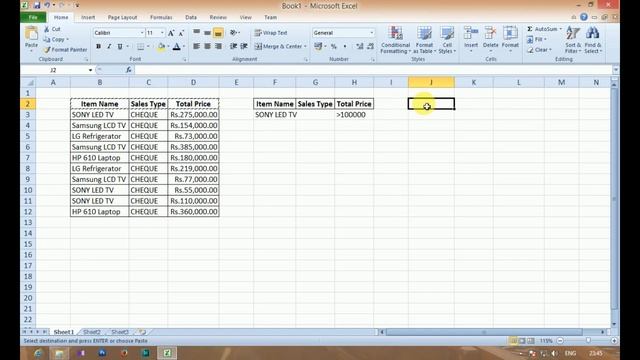The width and height of the screenshot is (640, 360).
Task: Click the Sort & Filter icon
Action: (x=573, y=33)
